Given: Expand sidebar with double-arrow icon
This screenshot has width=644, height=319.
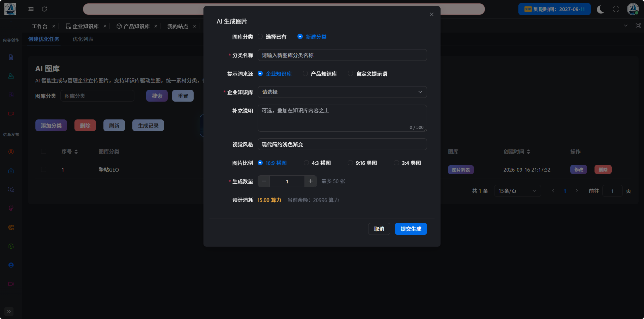Looking at the screenshot, I should [9, 311].
